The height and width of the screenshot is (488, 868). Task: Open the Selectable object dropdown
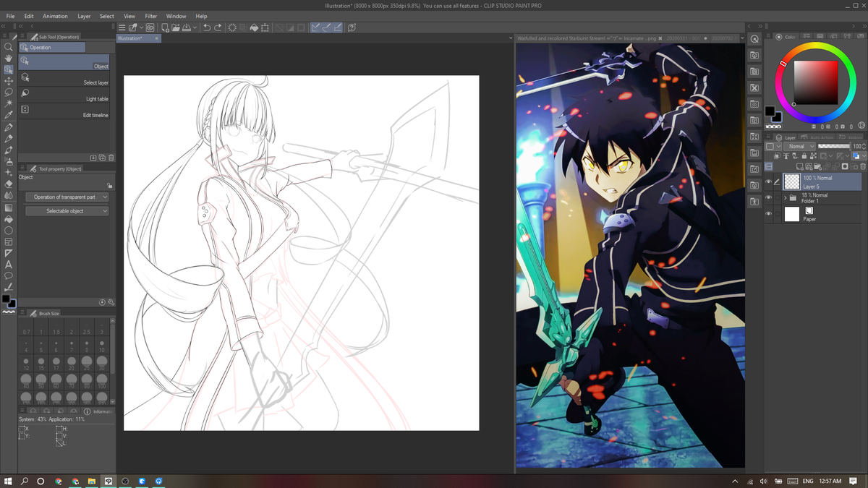67,211
